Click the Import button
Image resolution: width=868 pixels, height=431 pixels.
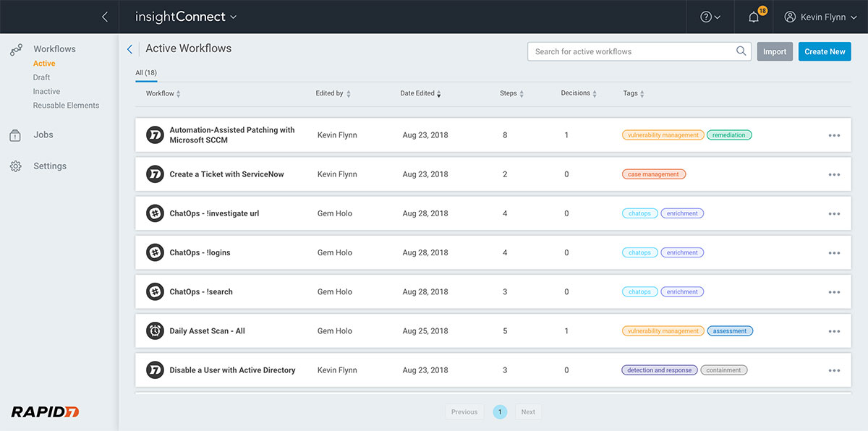(x=774, y=51)
